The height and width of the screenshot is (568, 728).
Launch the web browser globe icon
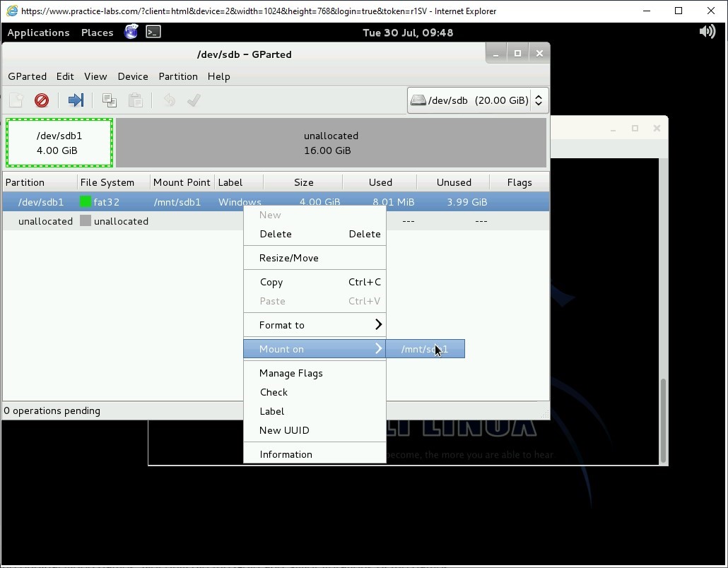pyautogui.click(x=131, y=32)
